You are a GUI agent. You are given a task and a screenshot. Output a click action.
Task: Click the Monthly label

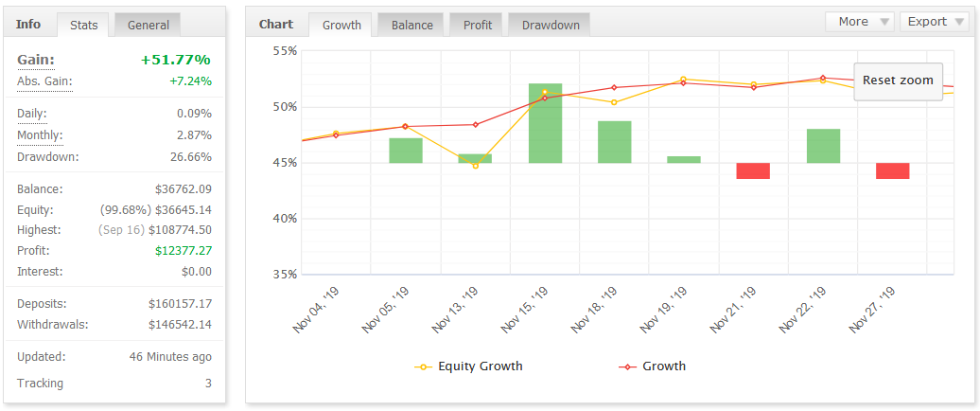point(40,135)
